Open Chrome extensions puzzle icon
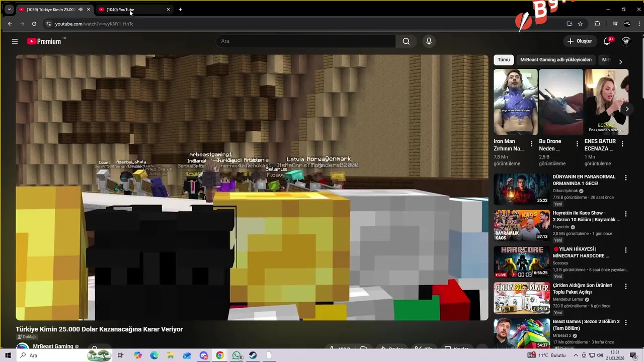The width and height of the screenshot is (644, 362). 597,24
